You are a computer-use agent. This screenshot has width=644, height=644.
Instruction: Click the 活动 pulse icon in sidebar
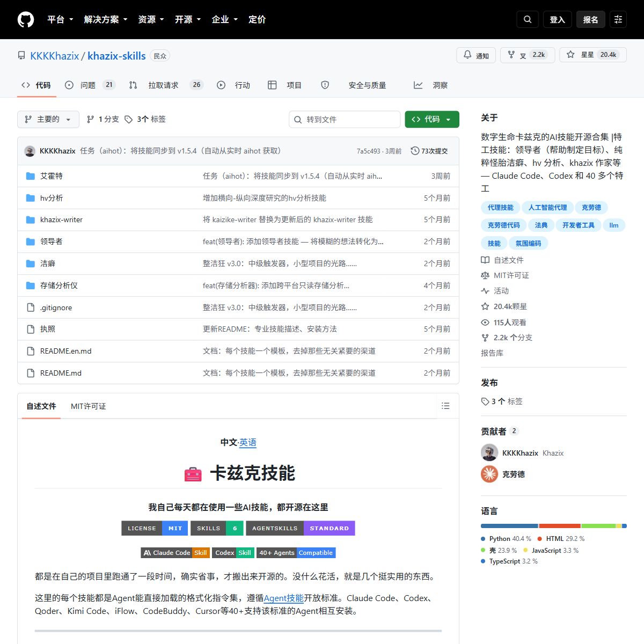click(485, 291)
